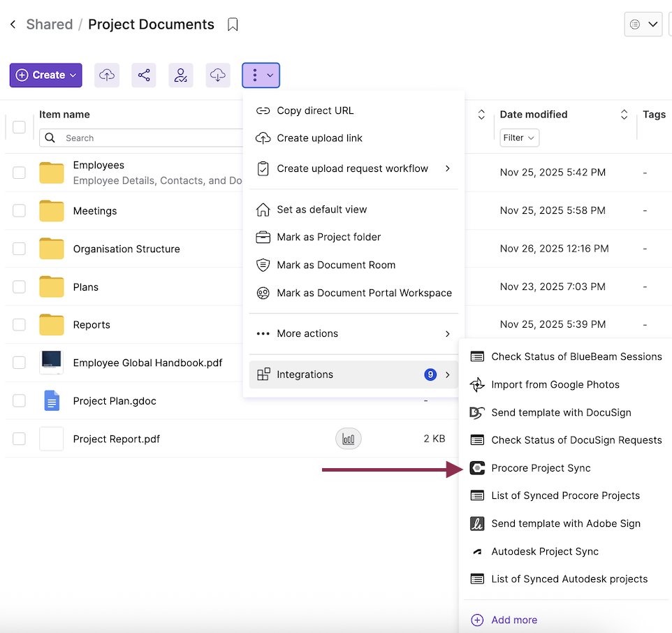This screenshot has height=633, width=672.
Task: Click the analytics icon on Project Report.pdf row
Action: pyautogui.click(x=349, y=439)
